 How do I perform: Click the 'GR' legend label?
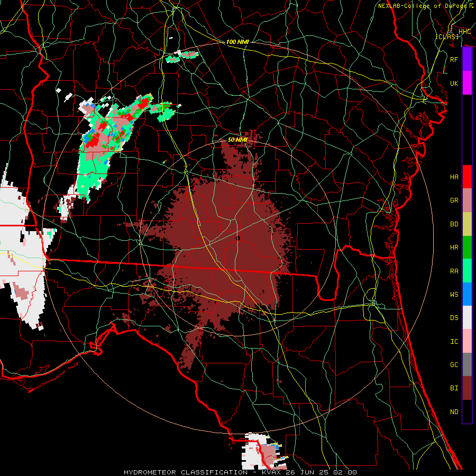coord(454,200)
